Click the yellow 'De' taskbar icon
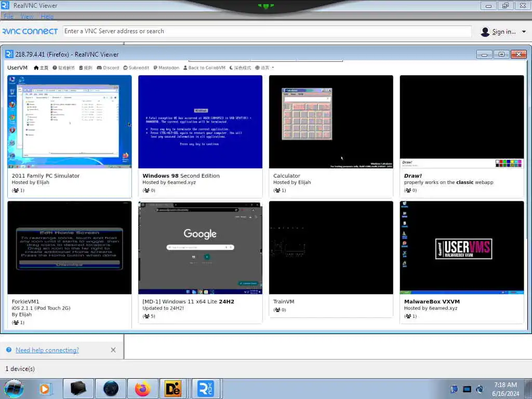This screenshot has width=532, height=399. click(172, 389)
